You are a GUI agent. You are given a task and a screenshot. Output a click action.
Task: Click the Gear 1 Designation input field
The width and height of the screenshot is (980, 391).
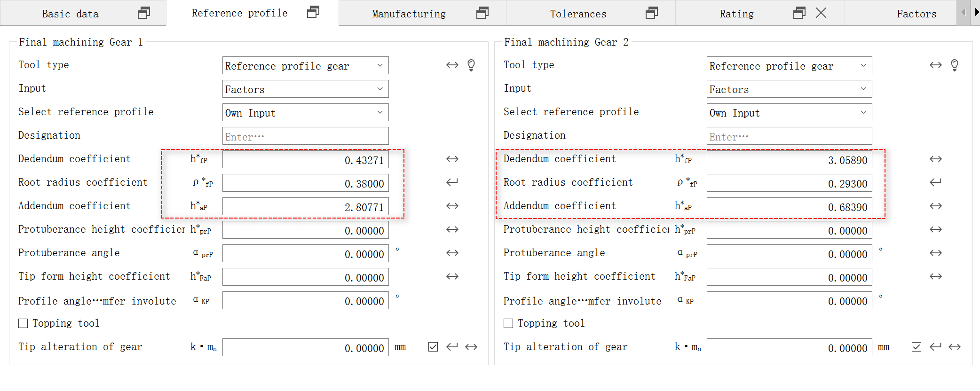[x=305, y=136]
